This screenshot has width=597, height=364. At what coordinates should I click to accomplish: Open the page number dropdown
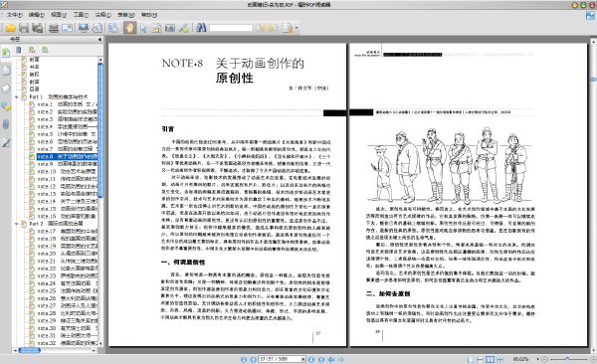click(303, 359)
